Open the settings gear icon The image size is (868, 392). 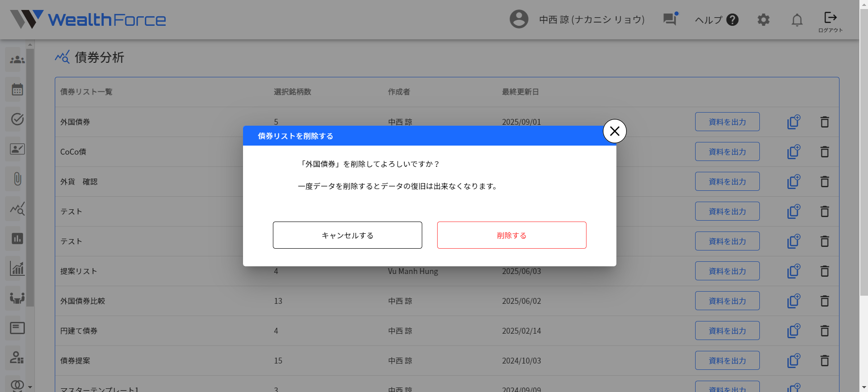pyautogui.click(x=763, y=20)
